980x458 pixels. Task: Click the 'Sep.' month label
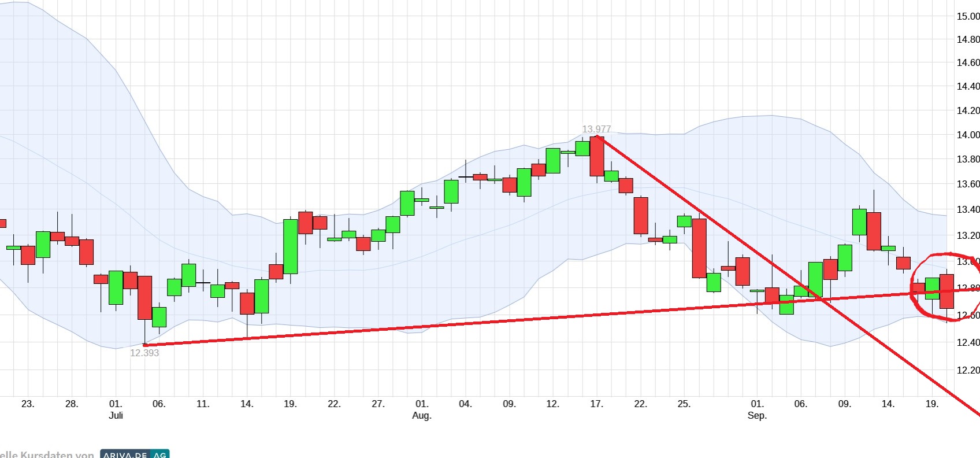click(x=757, y=415)
